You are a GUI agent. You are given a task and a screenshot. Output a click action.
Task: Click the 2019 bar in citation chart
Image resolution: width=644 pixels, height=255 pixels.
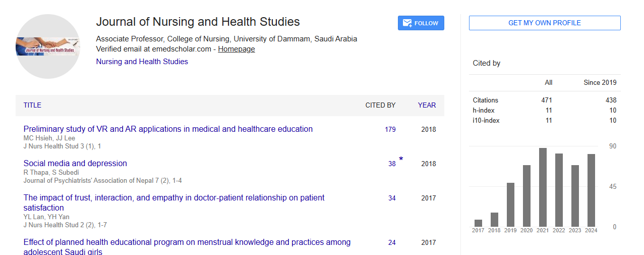pos(510,205)
